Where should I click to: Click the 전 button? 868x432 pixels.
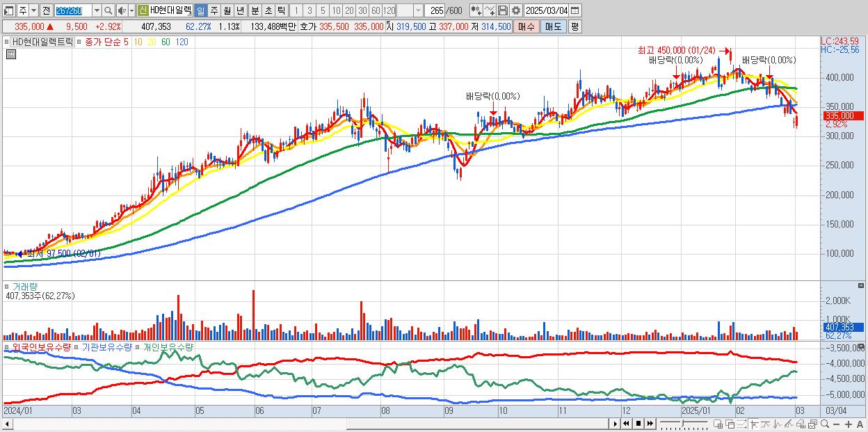pos(46,11)
